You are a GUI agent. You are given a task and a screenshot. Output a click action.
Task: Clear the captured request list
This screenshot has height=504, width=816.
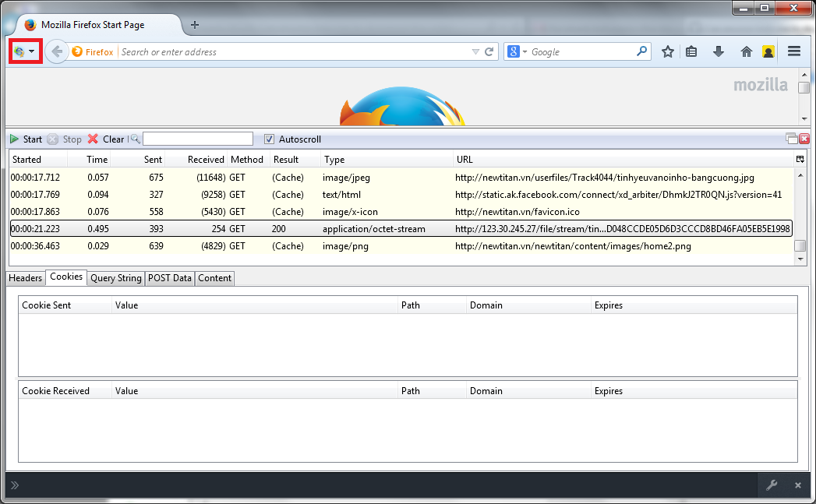(106, 139)
